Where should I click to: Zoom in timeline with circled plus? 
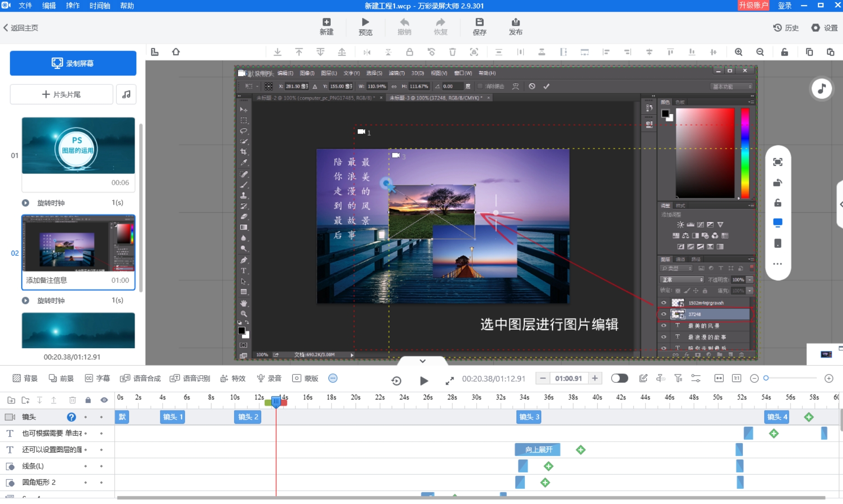click(x=829, y=378)
